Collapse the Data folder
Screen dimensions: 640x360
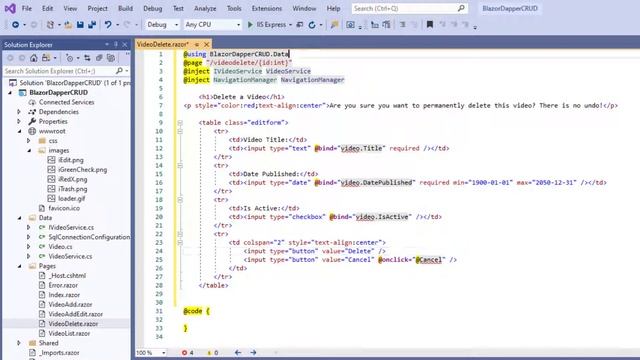[19, 218]
